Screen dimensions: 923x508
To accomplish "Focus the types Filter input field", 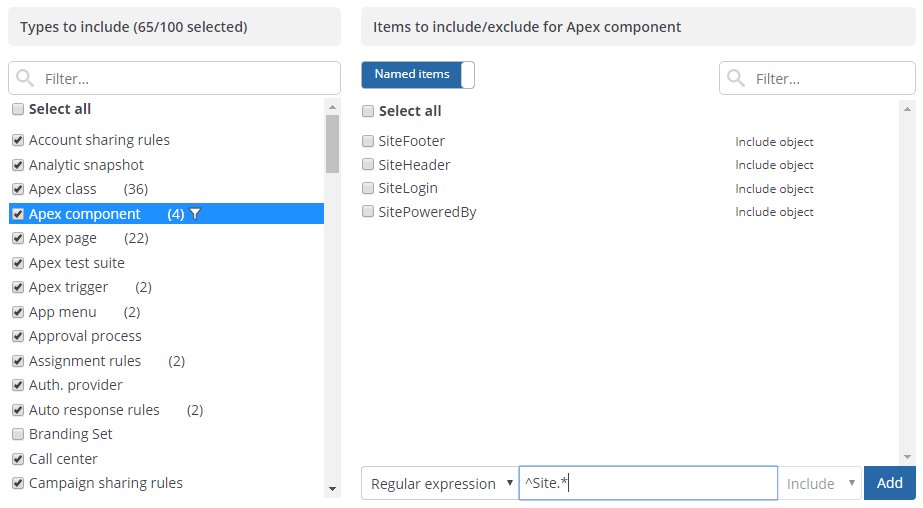I will pos(185,78).
